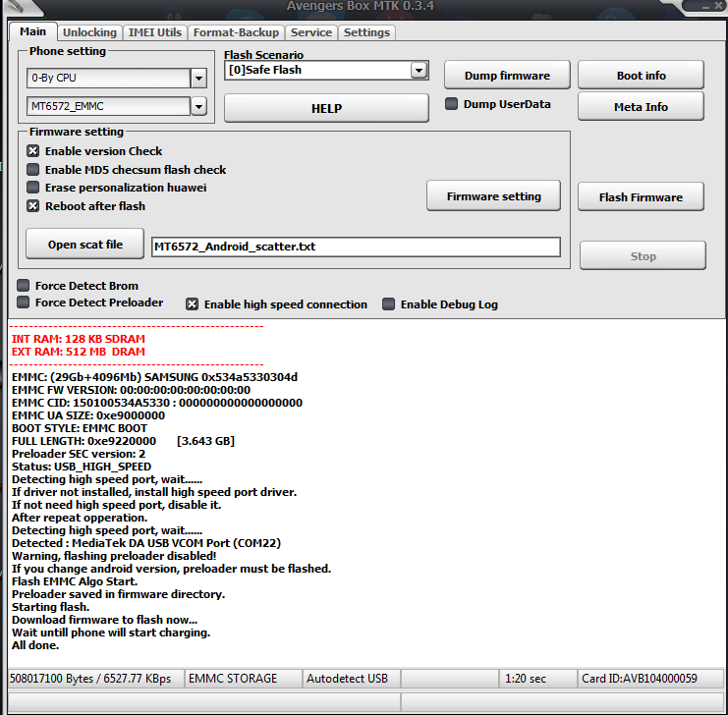Image resolution: width=728 pixels, height=715 pixels.
Task: Click the bytes transferred status bar cell
Action: [x=95, y=679]
